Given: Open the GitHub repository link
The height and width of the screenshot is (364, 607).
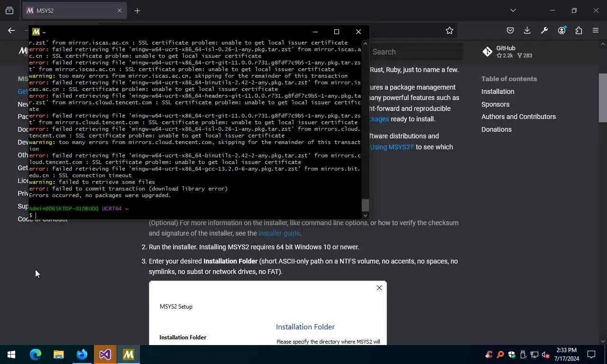Looking at the screenshot, I should coord(507,52).
